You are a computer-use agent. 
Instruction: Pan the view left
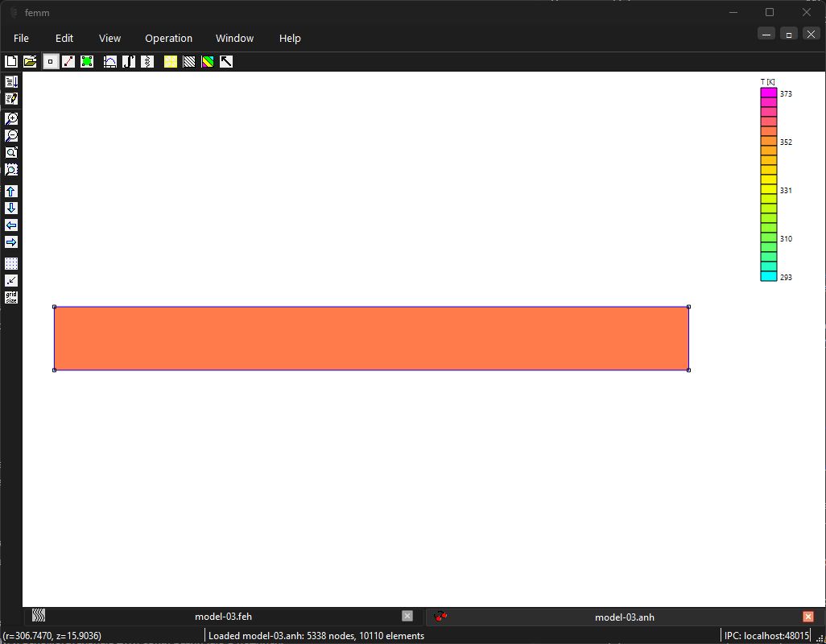pos(11,225)
